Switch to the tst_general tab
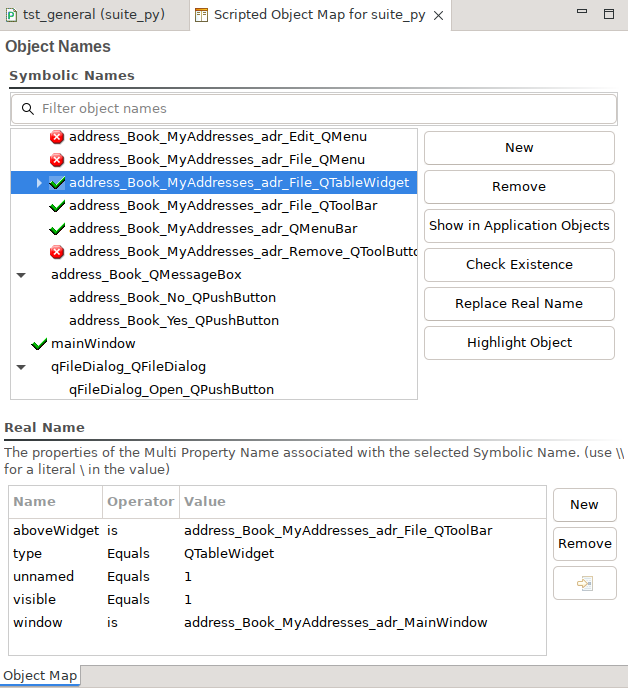This screenshot has width=628, height=688. 83,15
